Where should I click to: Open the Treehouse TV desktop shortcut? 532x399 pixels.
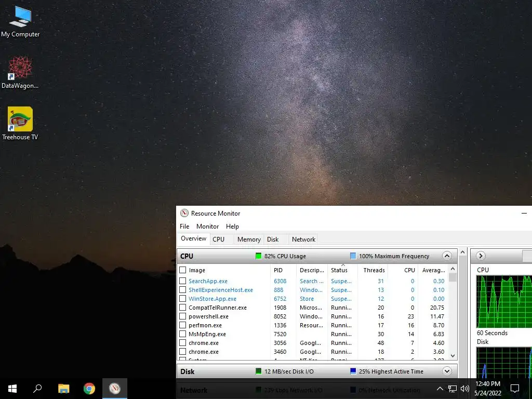[x=20, y=124]
